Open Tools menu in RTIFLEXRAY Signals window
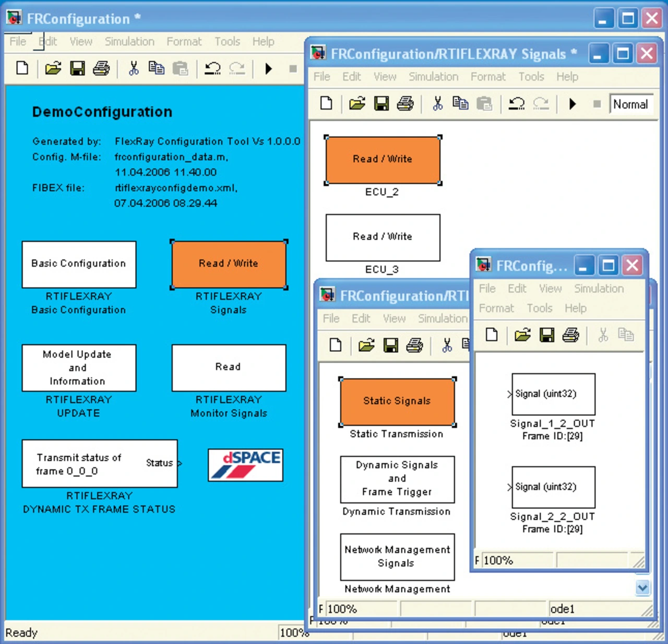Viewport: 668px width, 644px height. click(531, 77)
